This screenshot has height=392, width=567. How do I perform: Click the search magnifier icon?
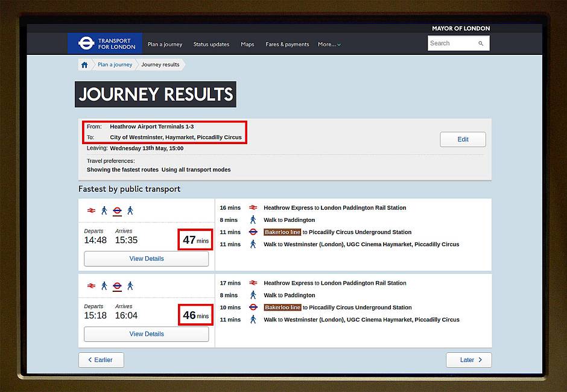[481, 43]
